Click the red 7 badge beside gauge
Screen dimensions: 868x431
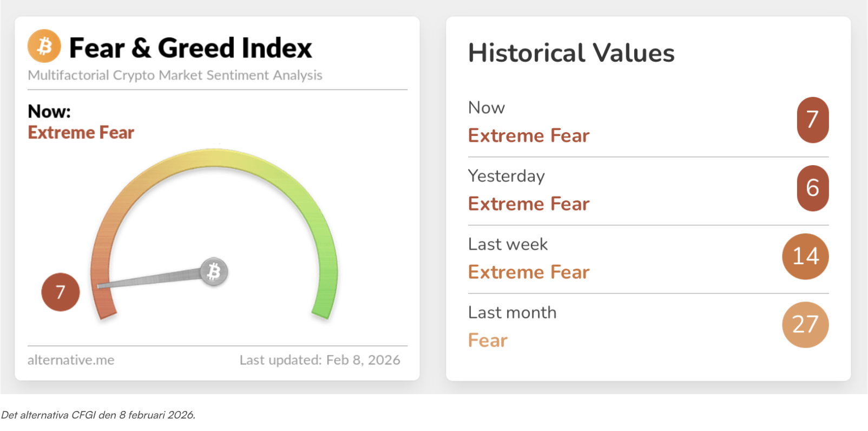(61, 292)
